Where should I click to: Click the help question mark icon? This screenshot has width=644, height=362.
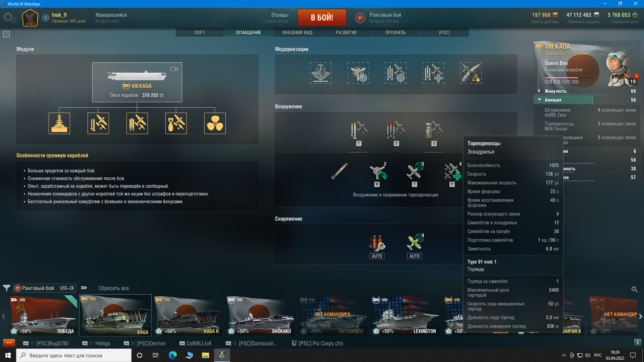[6, 34]
